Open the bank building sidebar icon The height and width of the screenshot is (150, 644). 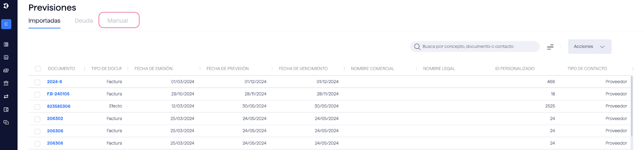[6, 83]
